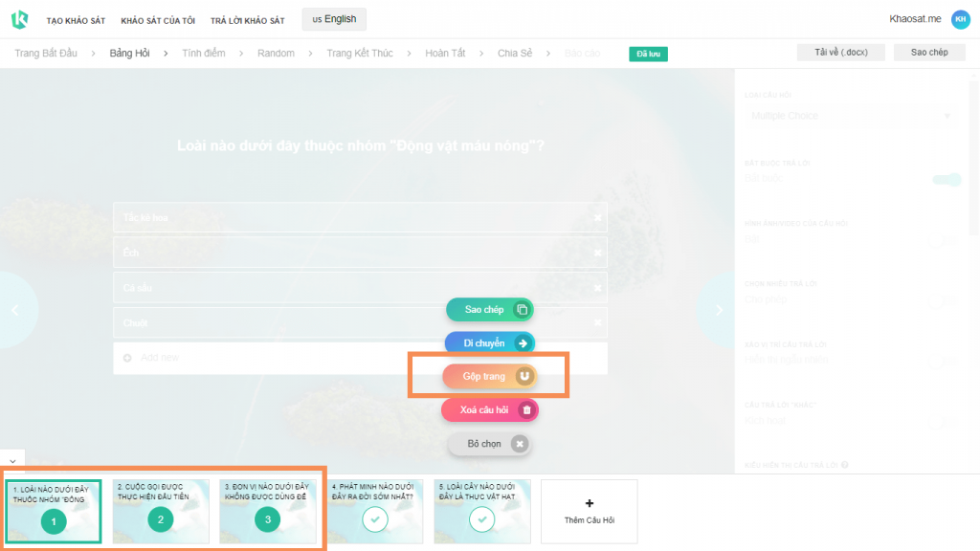
Task: Tick the checkmark on question 4 thumbnail
Action: coord(375,519)
